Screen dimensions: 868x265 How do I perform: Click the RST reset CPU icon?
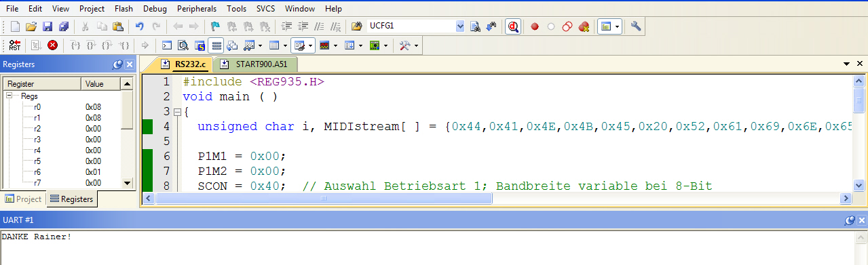(x=15, y=45)
